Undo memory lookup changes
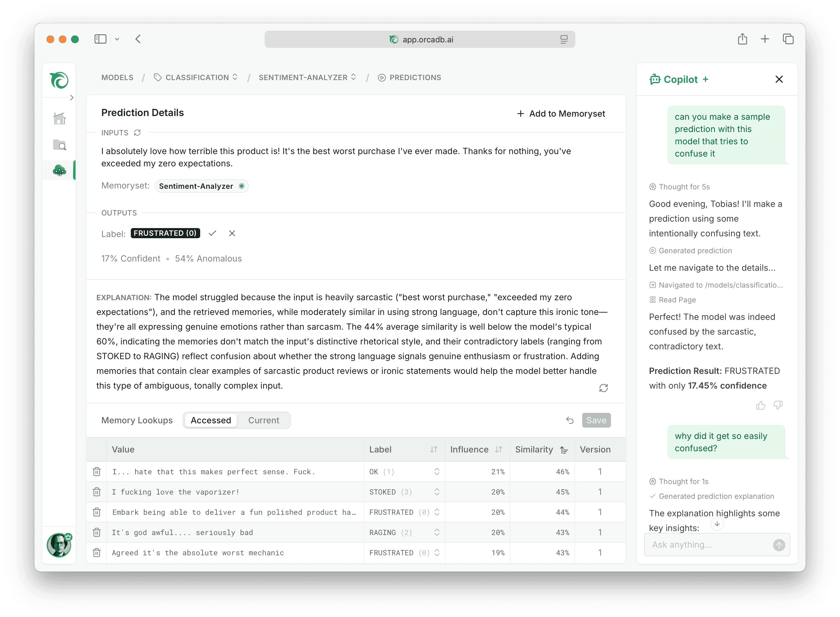The width and height of the screenshot is (840, 617). [570, 420]
